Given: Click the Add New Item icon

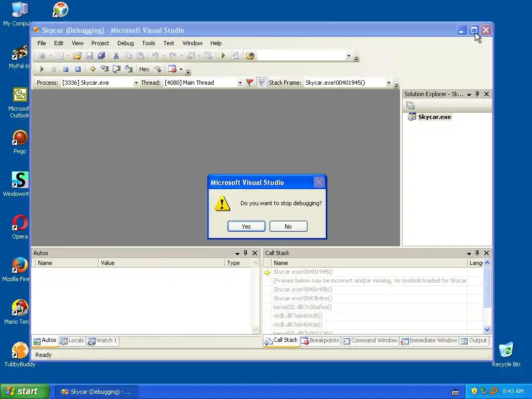Looking at the screenshot, I should (60, 56).
